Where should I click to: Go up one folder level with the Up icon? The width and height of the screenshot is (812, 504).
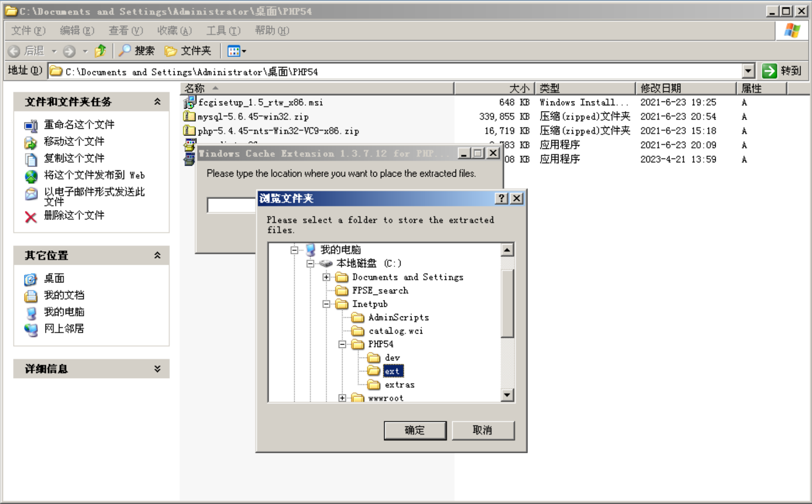click(101, 51)
